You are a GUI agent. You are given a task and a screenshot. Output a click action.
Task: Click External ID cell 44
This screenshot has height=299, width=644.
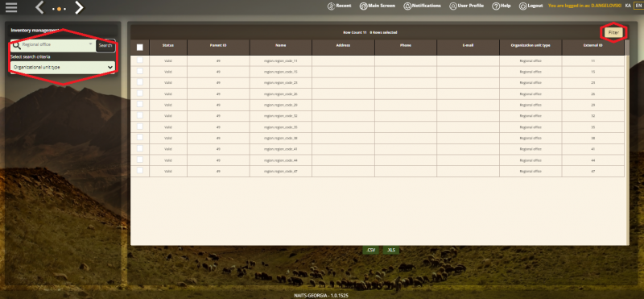point(593,160)
